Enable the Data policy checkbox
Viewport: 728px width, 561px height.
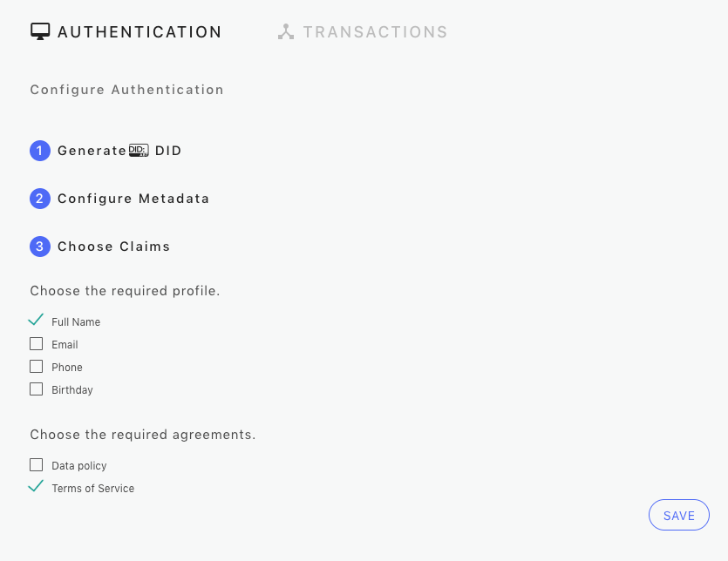[36, 465]
